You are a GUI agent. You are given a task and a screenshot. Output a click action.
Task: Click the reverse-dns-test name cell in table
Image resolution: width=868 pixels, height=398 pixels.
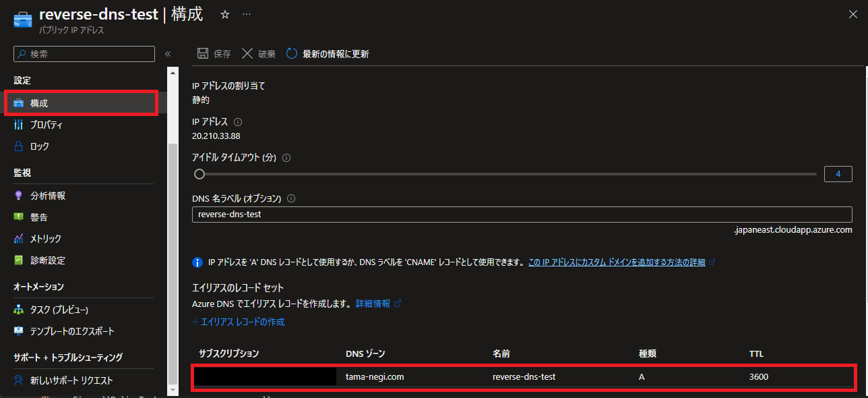point(524,377)
